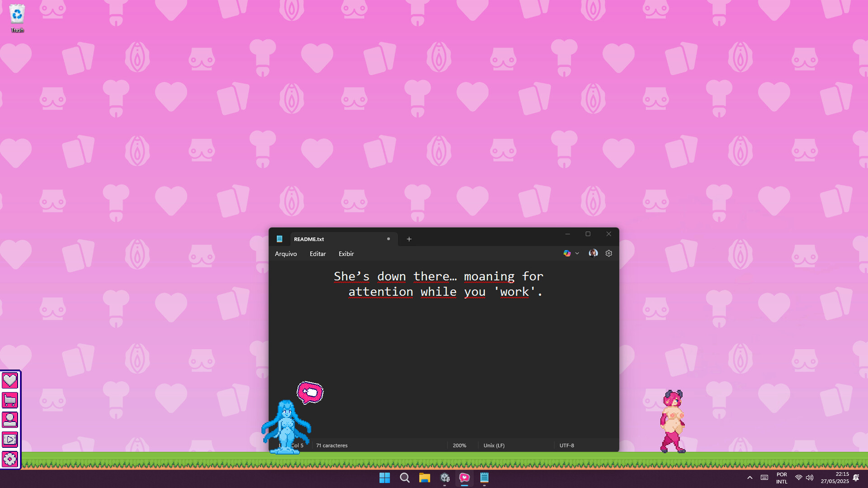Add a new tab in Notepad
Screen dimensions: 868x488
409,239
